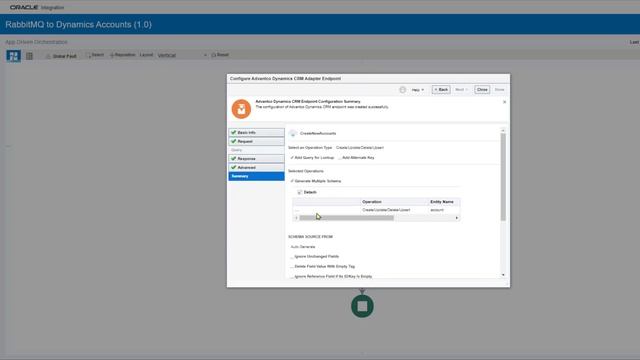Toggle Delete Field Value With Empty Tag
640x360 pixels.
(292, 267)
